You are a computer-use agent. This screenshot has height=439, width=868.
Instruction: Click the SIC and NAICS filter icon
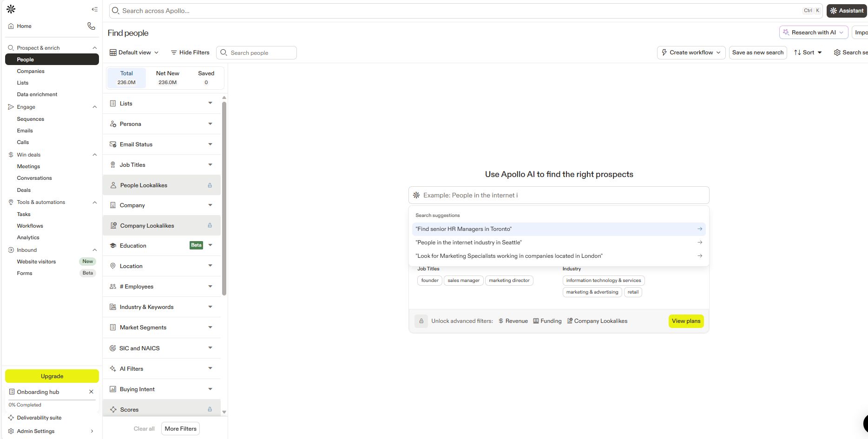tap(112, 348)
